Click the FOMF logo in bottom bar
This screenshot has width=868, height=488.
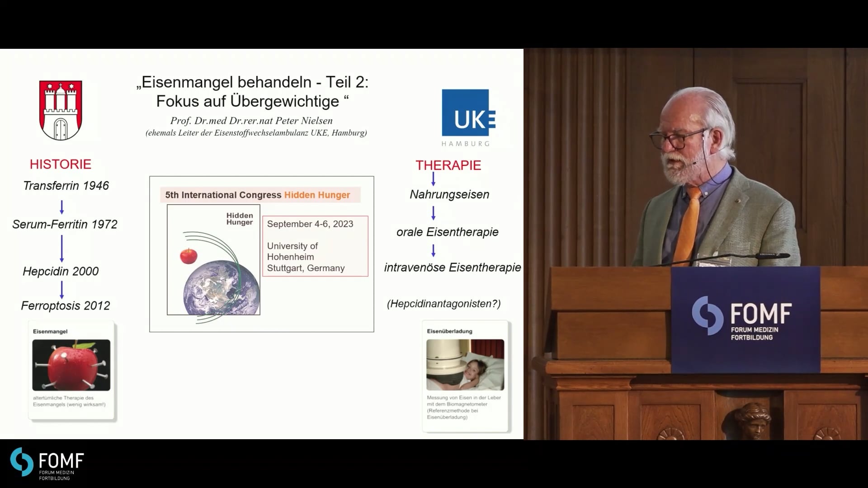click(x=47, y=464)
